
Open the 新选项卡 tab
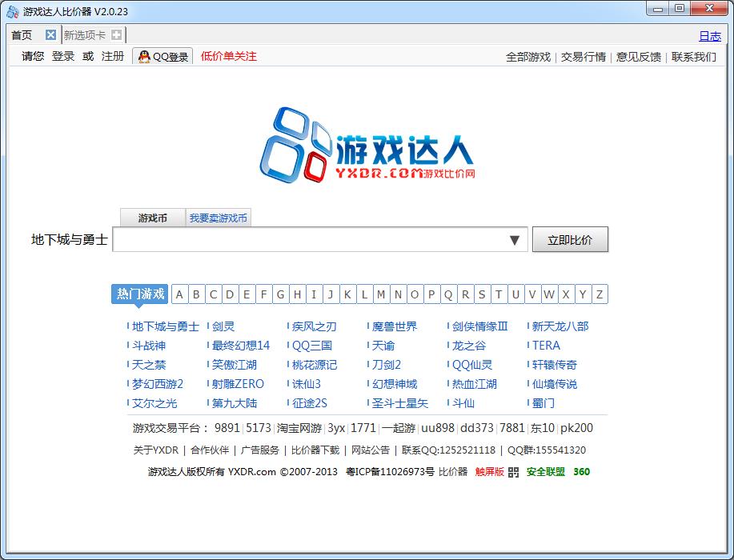coord(85,35)
